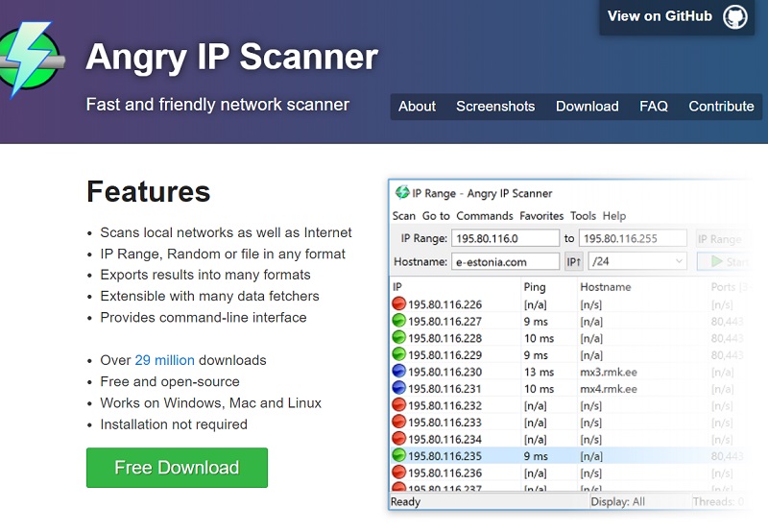Open the /24 netmask dropdown
Viewport: 768px width, 532px height.
click(637, 261)
